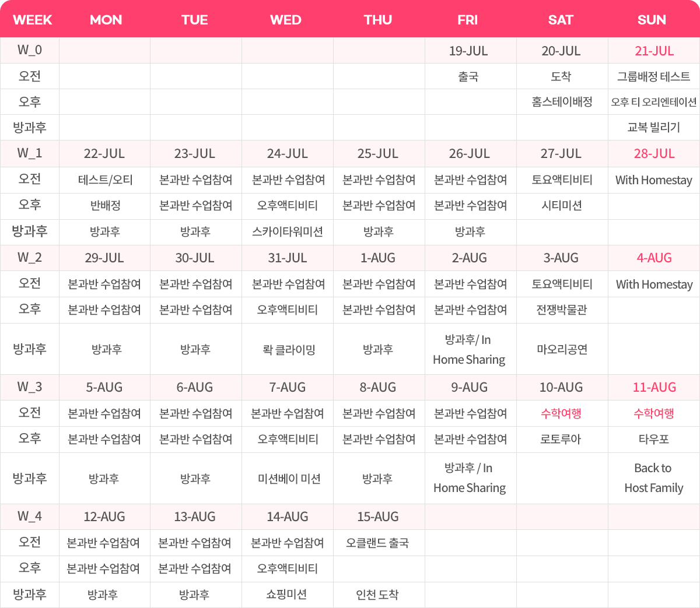Click the WED column header
This screenshot has width=700, height=608.
coord(286,20)
